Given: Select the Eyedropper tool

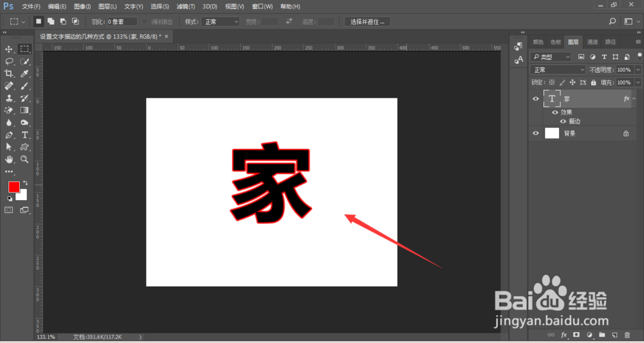Looking at the screenshot, I should click(24, 74).
